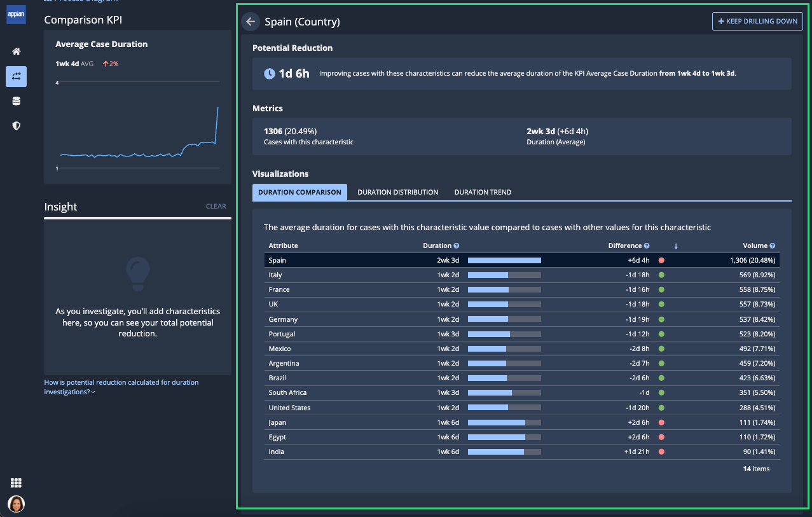Click the Keep Drilling Down button
The width and height of the screenshot is (812, 517).
[x=757, y=21]
